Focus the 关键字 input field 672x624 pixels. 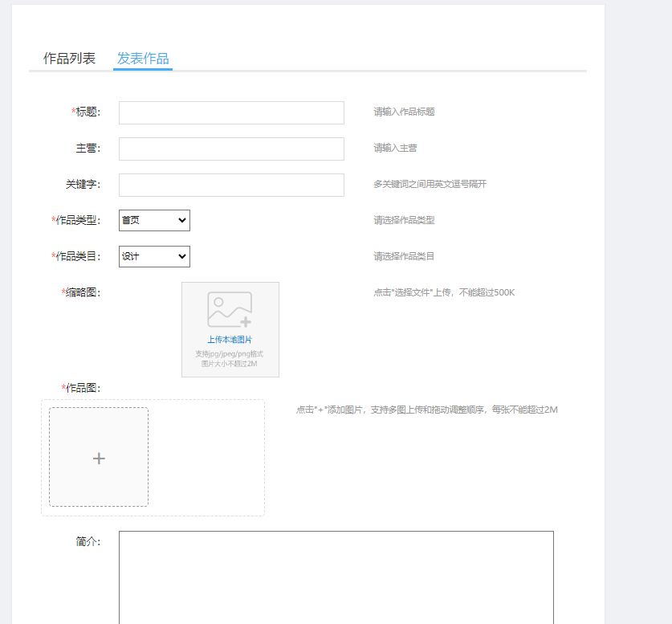pos(231,185)
